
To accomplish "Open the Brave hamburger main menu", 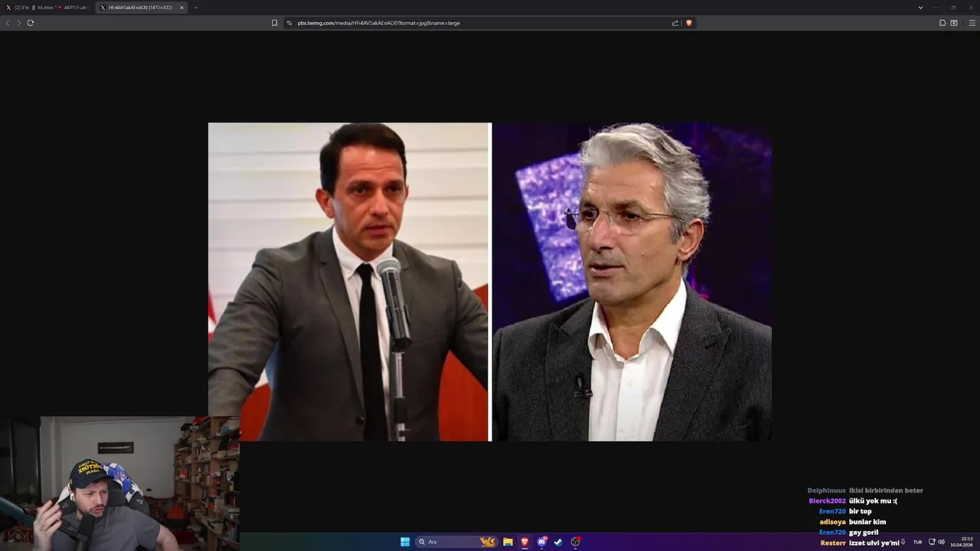I will click(972, 23).
